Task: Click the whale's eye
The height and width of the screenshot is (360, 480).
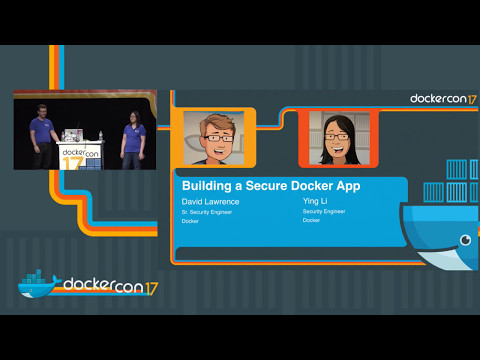Action: click(465, 240)
